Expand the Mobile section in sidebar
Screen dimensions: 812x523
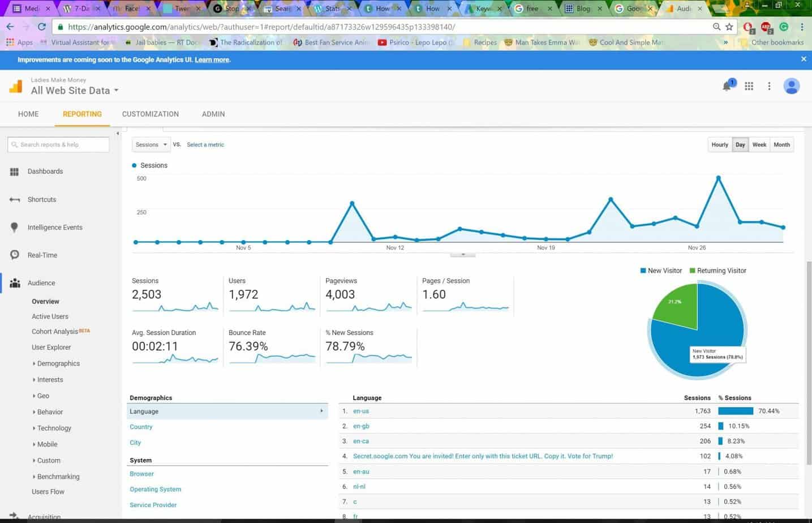click(45, 444)
